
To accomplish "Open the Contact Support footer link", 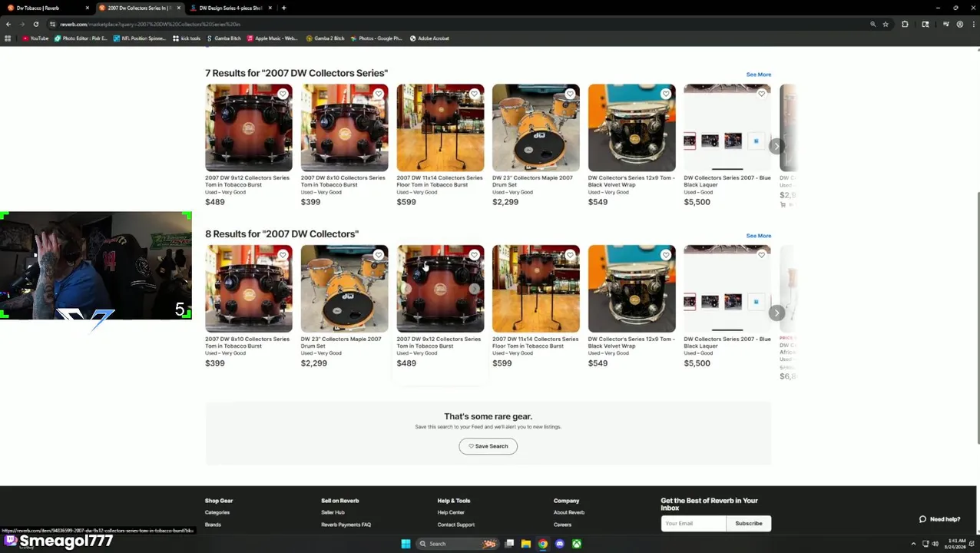I will click(456, 525).
